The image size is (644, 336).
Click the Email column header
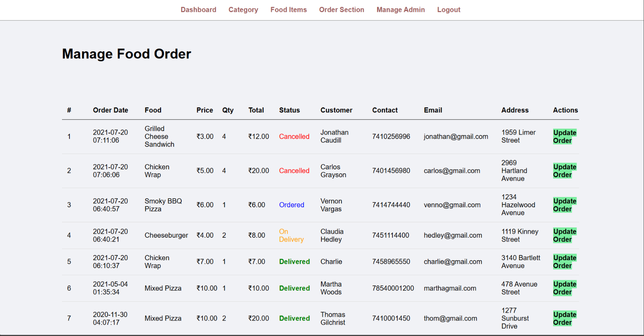point(433,110)
